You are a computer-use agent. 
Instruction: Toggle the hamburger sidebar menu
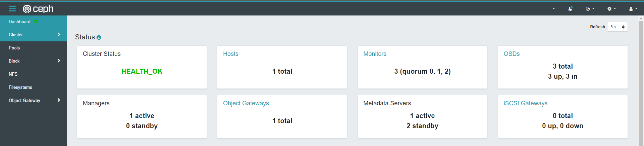12,9
